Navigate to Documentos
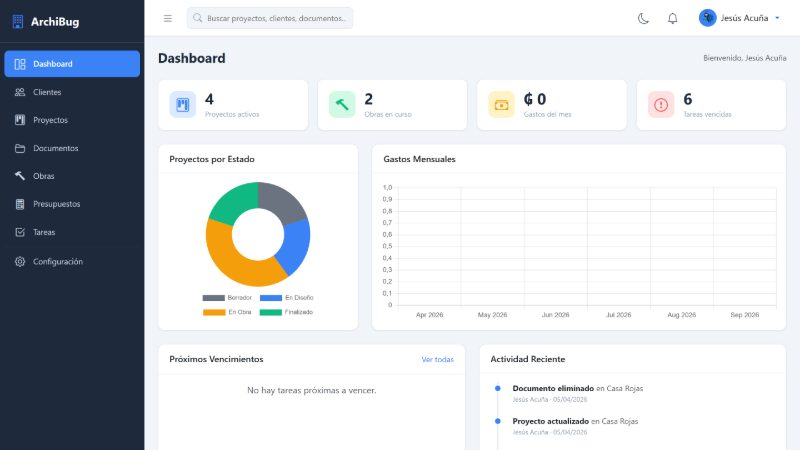The height and width of the screenshot is (450, 800). click(x=72, y=148)
